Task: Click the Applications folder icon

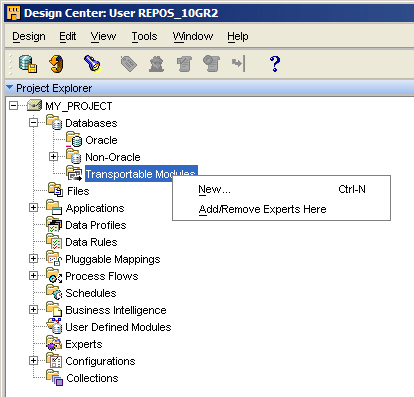Action: coord(54,207)
